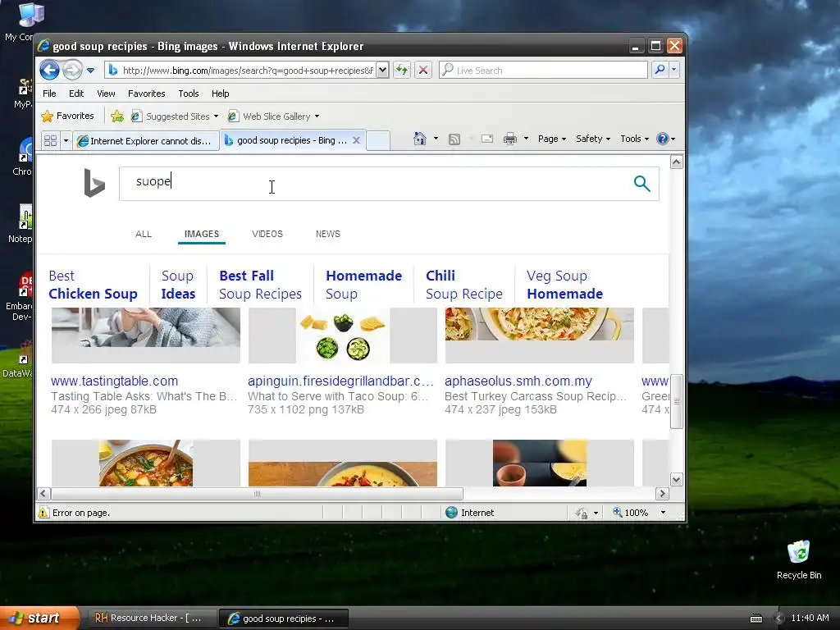Click the Bing search magnifier icon
The height and width of the screenshot is (630, 840).
click(641, 184)
